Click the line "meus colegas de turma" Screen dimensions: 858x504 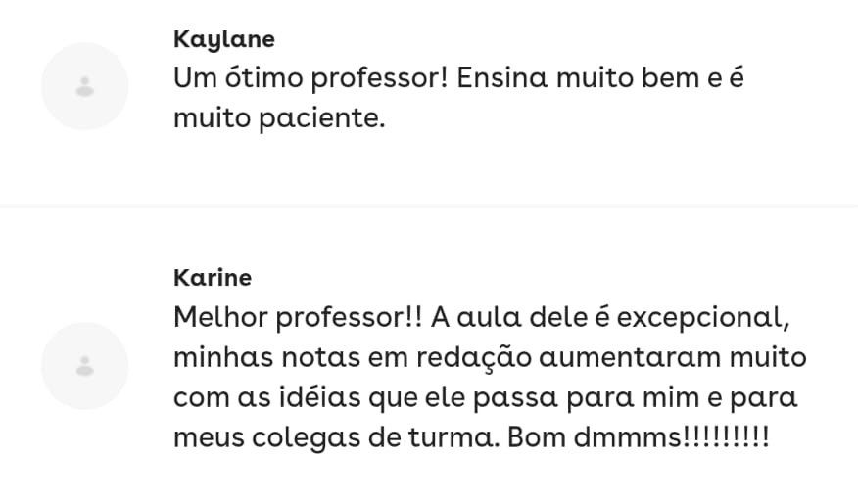click(x=471, y=436)
